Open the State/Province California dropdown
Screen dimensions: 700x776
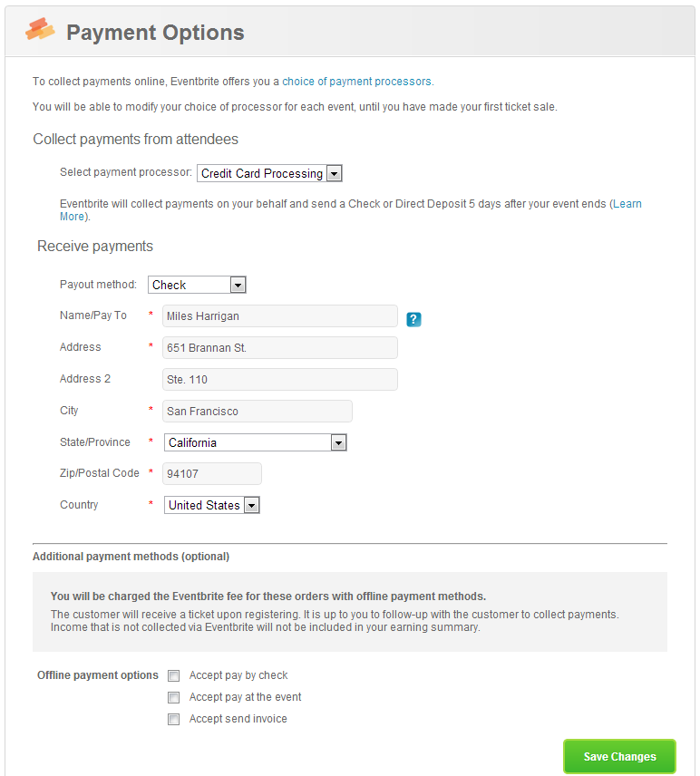tap(256, 442)
